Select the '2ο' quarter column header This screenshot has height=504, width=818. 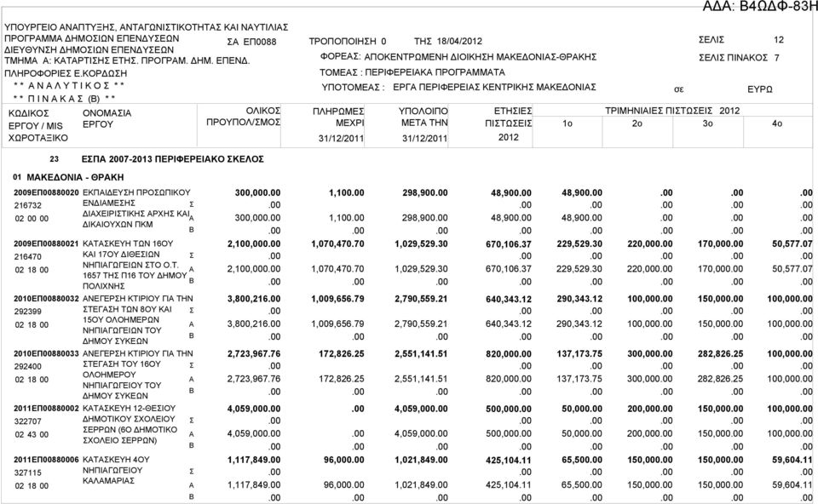pos(637,123)
